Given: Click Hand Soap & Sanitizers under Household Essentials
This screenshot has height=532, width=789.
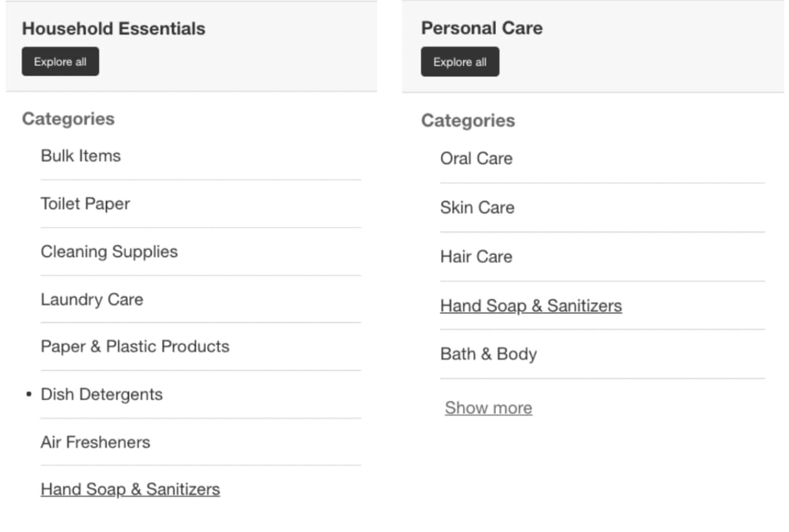Looking at the screenshot, I should (131, 489).
